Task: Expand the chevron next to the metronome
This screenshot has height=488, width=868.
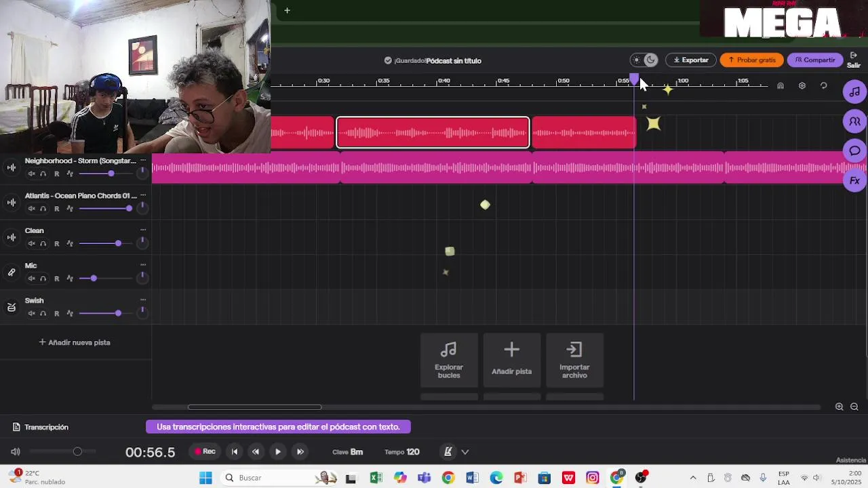Action: tap(465, 452)
